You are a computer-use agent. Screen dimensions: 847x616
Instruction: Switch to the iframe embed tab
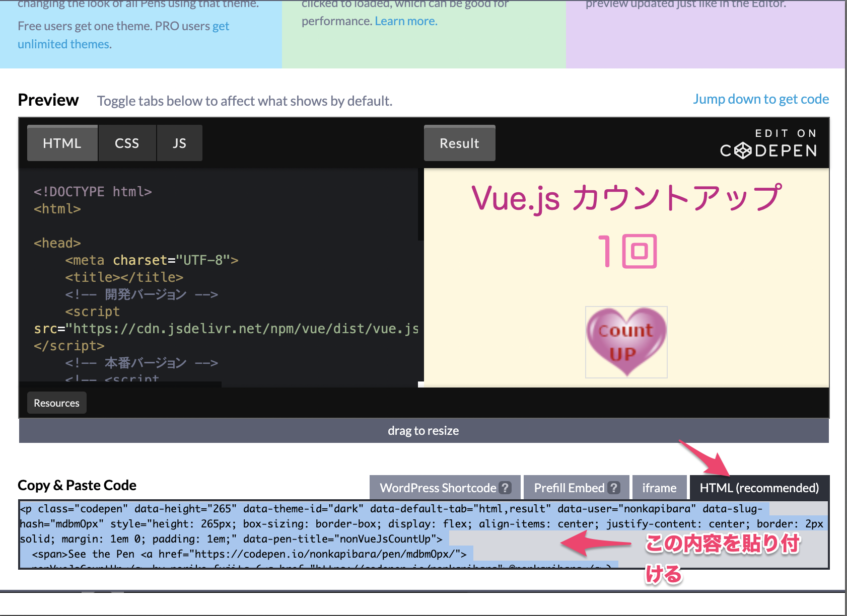pyautogui.click(x=659, y=487)
